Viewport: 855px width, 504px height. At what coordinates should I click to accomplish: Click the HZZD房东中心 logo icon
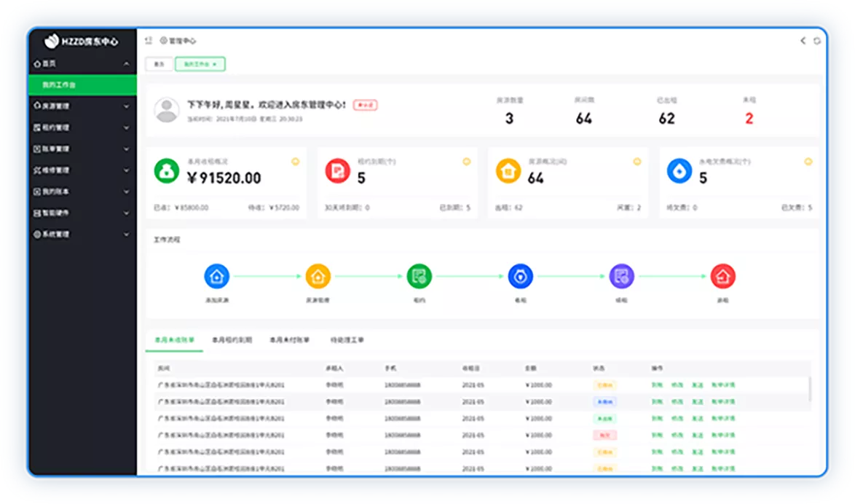pyautogui.click(x=51, y=41)
